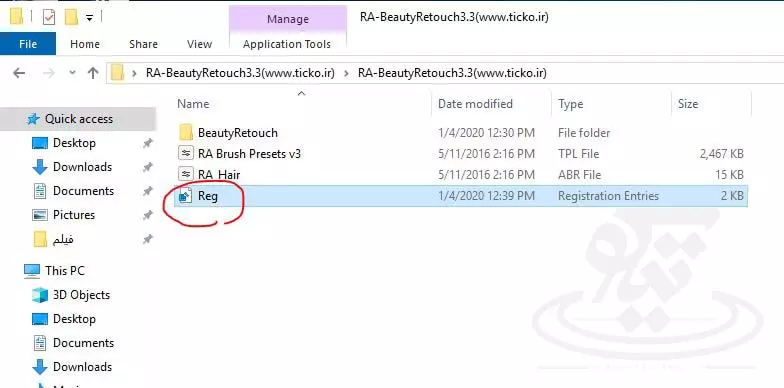Click the This PC computer icon
Screen dimensions: 784x388
(32, 271)
